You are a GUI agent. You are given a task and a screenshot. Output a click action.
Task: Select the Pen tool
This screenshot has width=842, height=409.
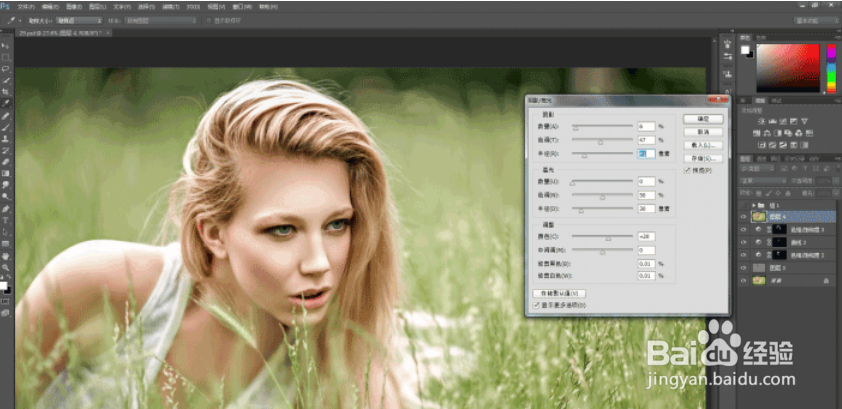pos(5,209)
